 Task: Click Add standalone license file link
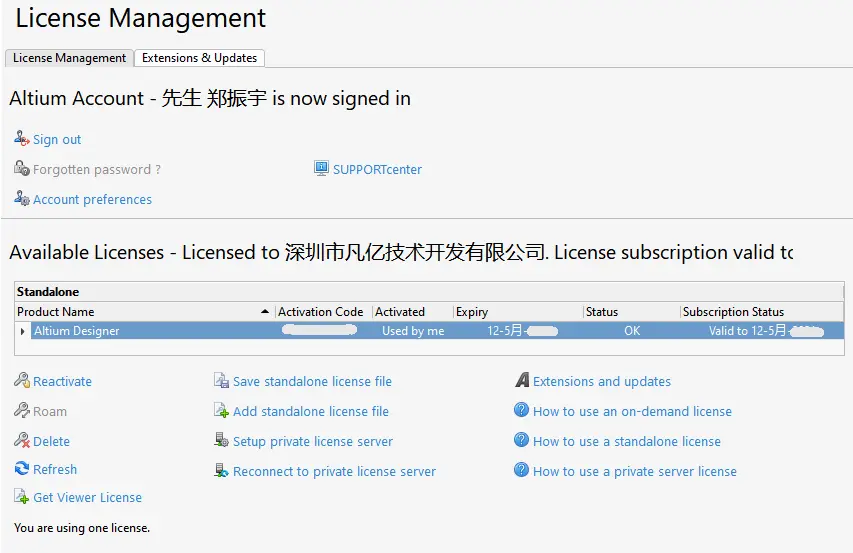[311, 412]
